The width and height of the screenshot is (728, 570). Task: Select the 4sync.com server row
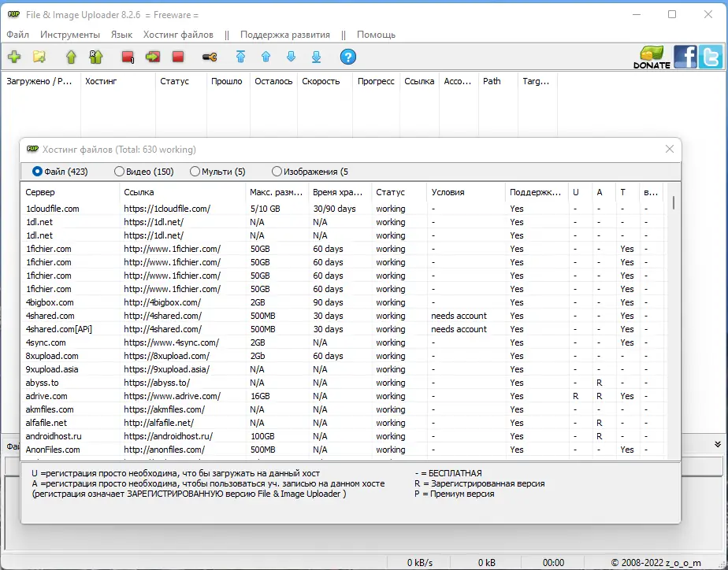pos(342,342)
